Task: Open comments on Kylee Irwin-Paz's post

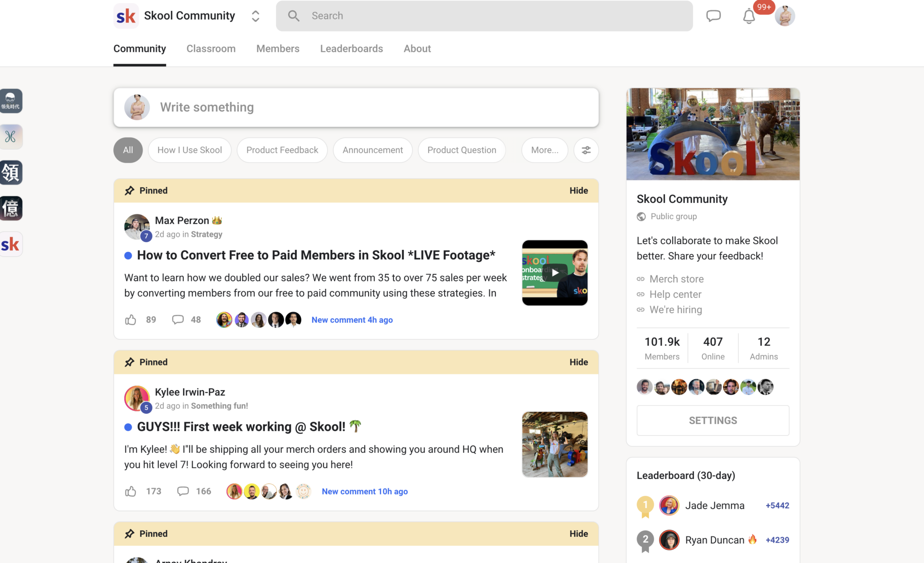Action: [183, 491]
